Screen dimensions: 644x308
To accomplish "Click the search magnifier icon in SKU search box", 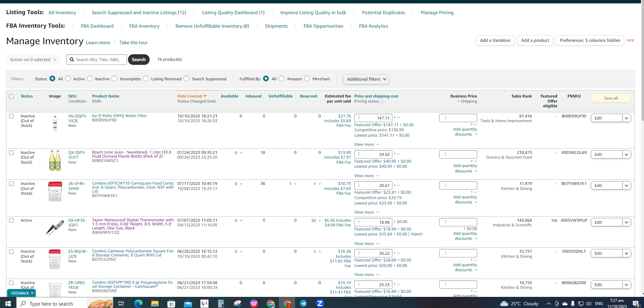I will point(72,60).
